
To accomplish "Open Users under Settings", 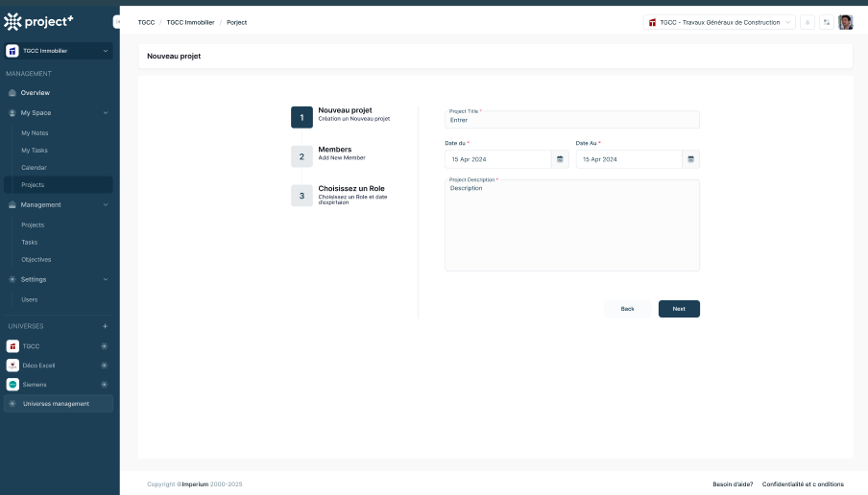I will click(x=30, y=299).
